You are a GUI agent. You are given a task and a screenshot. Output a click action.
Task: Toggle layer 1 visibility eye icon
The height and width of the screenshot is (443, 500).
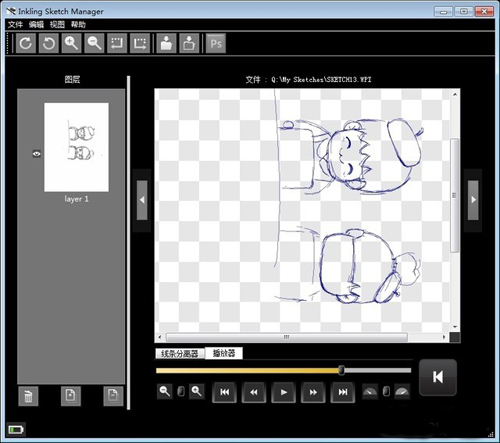[37, 154]
